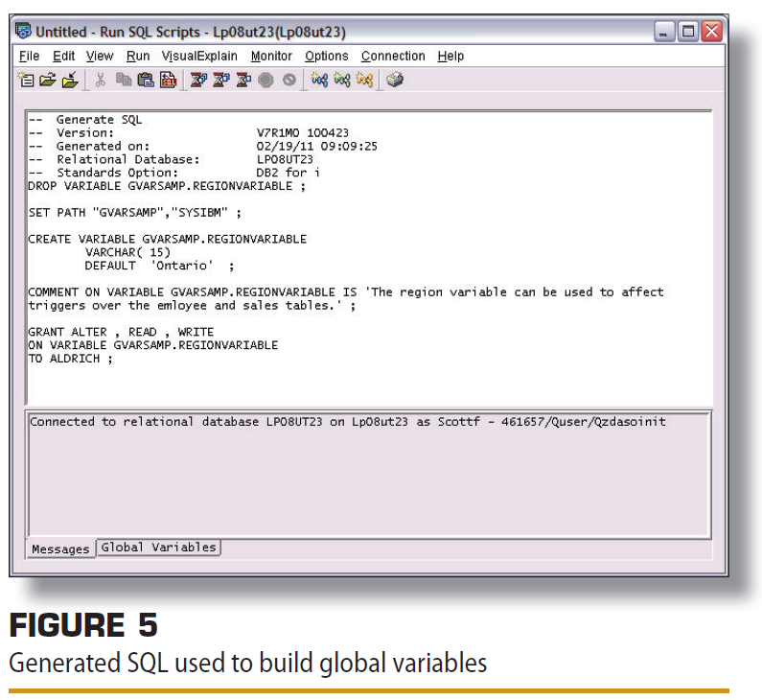Click the Copy toolbar icon
762x700 pixels.
(x=124, y=80)
